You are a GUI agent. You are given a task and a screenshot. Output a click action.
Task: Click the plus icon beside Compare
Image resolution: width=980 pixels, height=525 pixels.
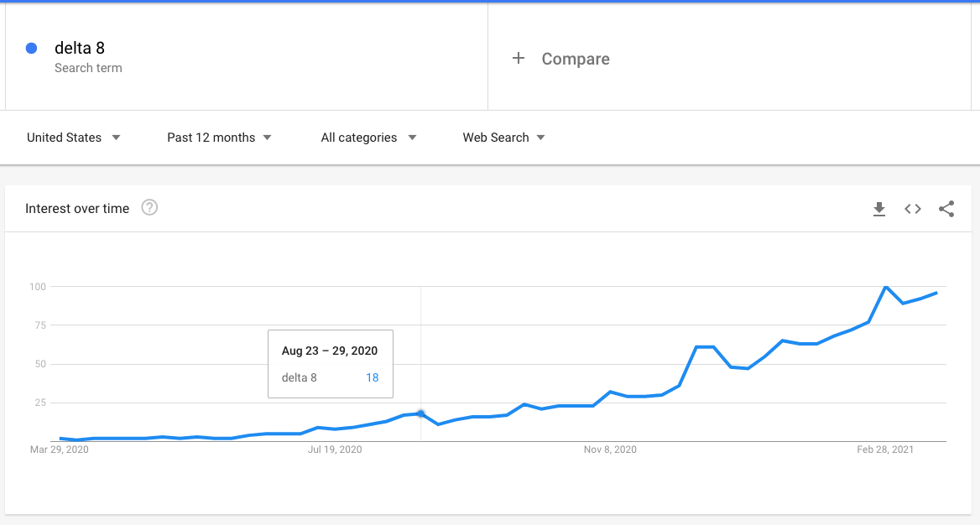click(x=519, y=58)
